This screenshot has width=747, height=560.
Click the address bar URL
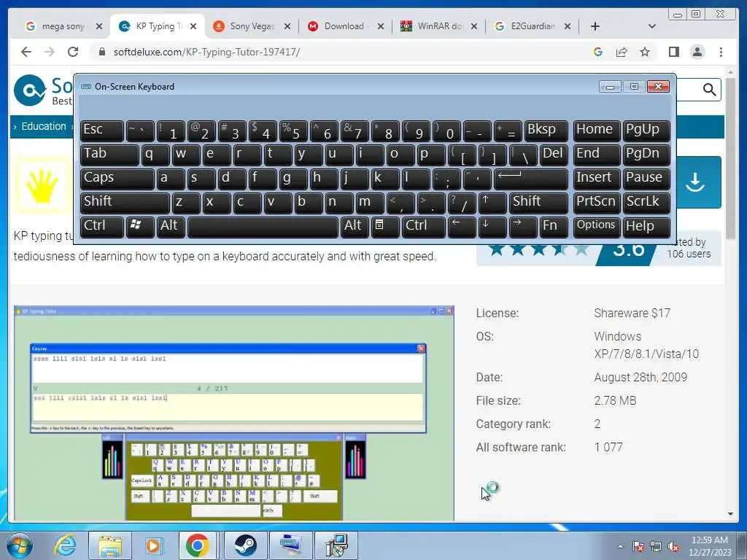(x=206, y=52)
